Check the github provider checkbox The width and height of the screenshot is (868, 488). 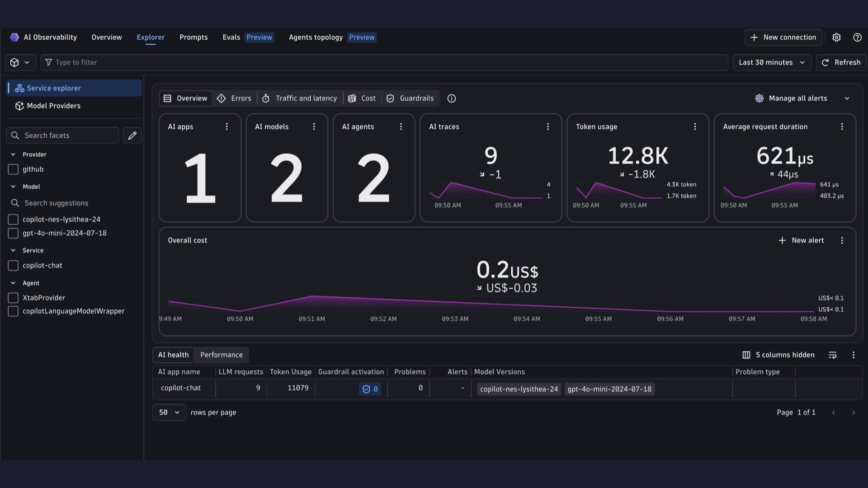(x=13, y=169)
